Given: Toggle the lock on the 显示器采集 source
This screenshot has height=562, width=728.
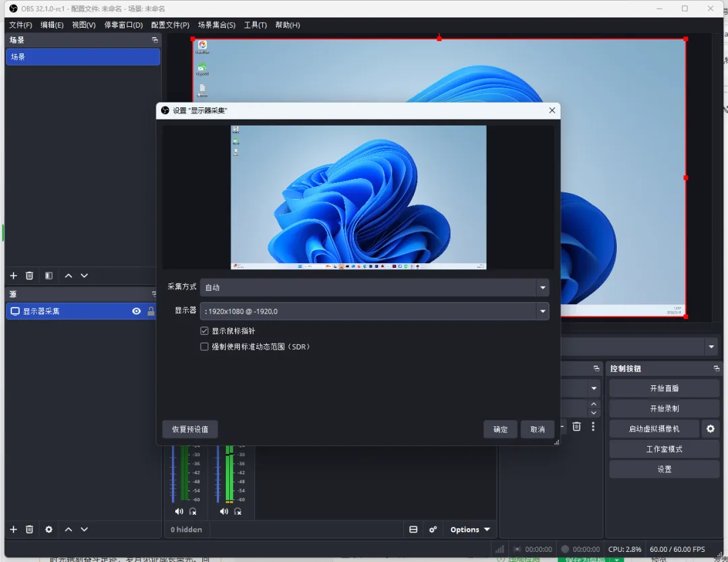Looking at the screenshot, I should click(x=151, y=311).
